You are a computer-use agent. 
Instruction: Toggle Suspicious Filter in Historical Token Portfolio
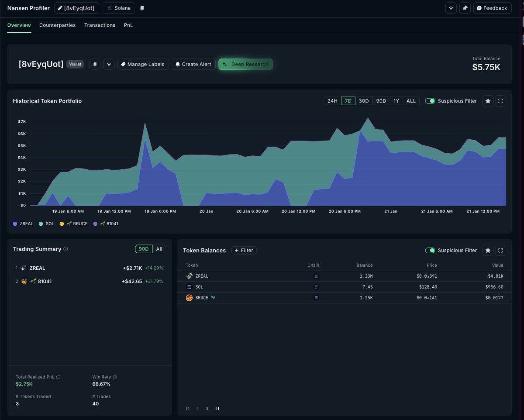[430, 101]
